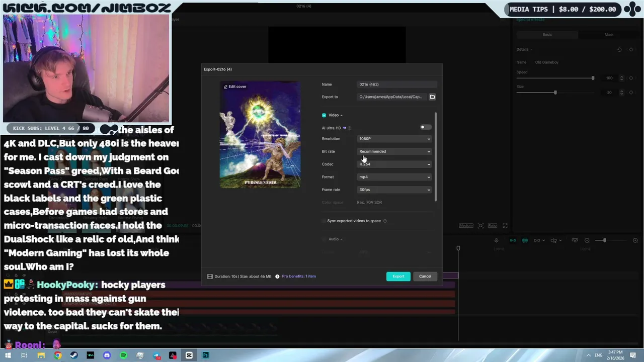644x362 pixels.
Task: Click the timeline playhead marker
Action: pos(458,248)
